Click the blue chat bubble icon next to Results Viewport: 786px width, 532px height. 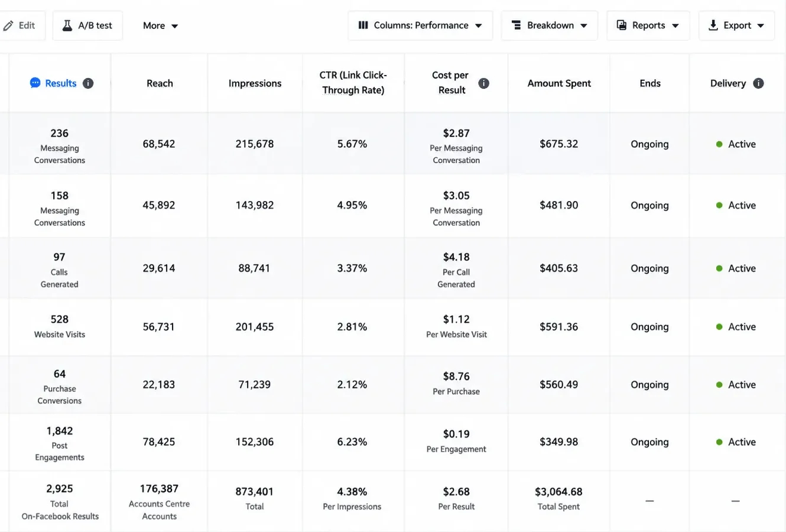(35, 83)
